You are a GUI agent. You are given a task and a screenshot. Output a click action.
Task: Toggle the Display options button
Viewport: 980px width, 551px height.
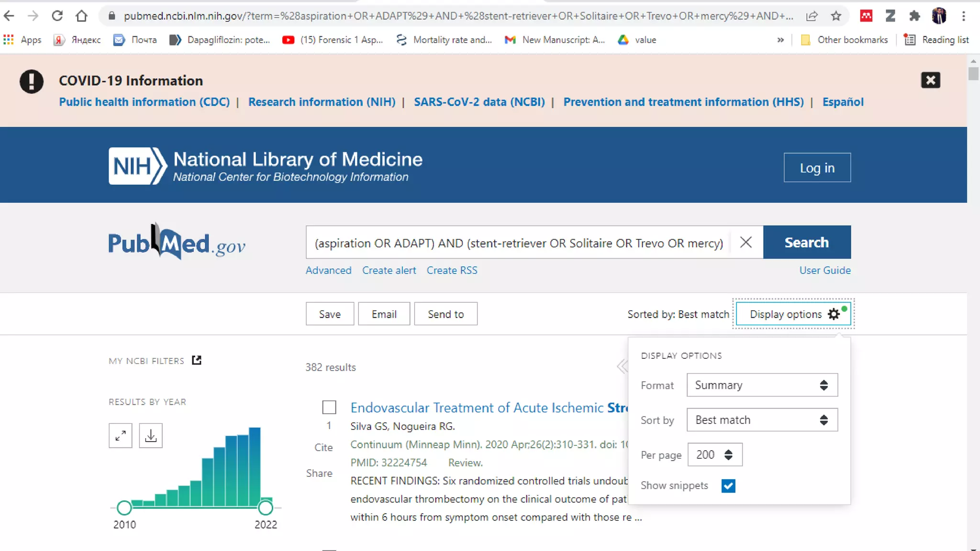coord(793,314)
